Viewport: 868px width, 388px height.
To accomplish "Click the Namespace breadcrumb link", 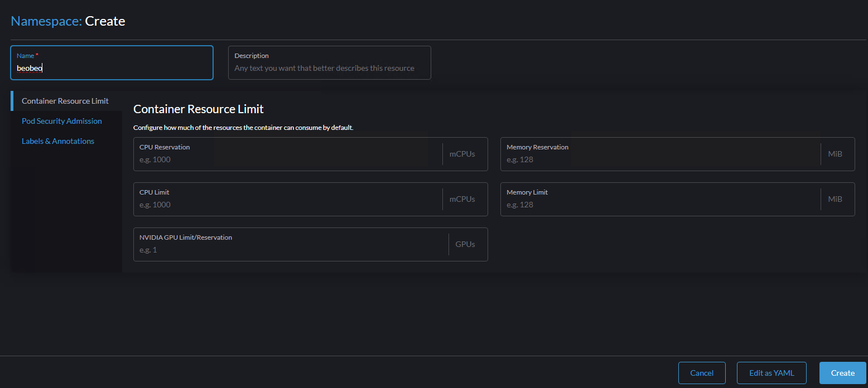I will click(x=46, y=21).
